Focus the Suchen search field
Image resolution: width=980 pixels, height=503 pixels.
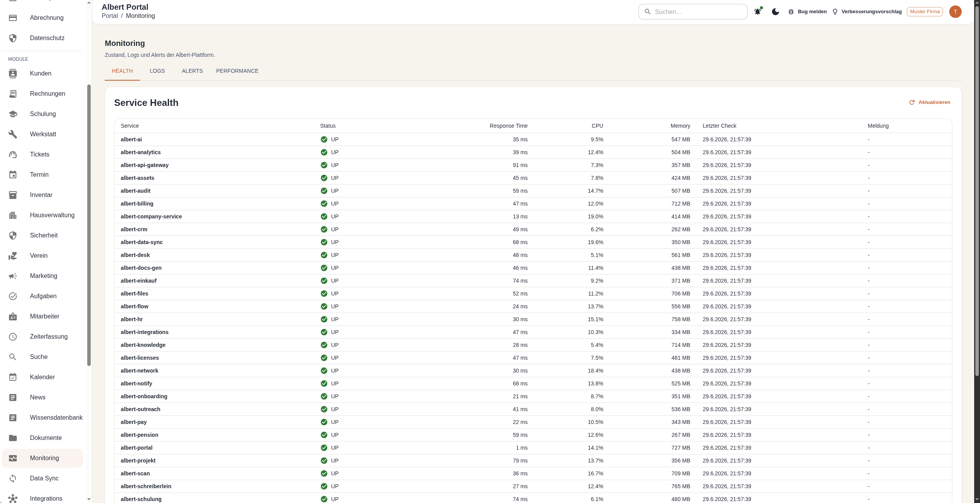693,12
